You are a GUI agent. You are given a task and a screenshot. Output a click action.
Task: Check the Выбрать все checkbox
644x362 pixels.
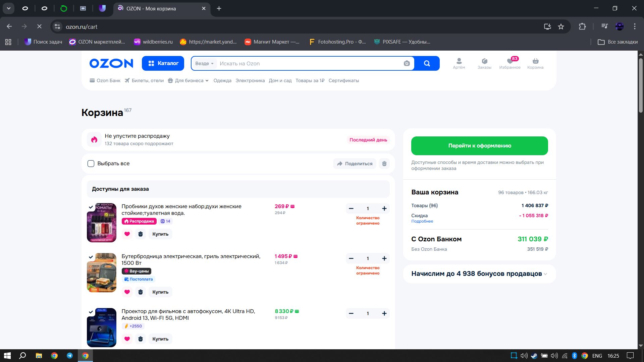click(91, 164)
